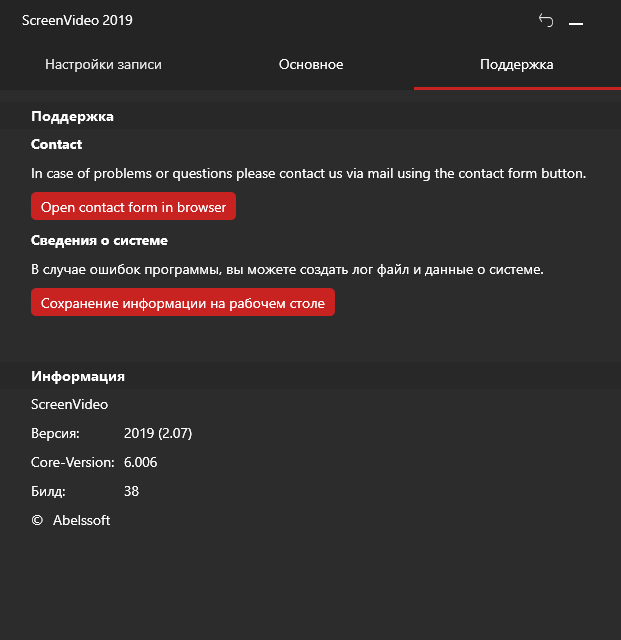The width and height of the screenshot is (621, 640).
Task: Click the Core-Version label
Action: point(73,463)
